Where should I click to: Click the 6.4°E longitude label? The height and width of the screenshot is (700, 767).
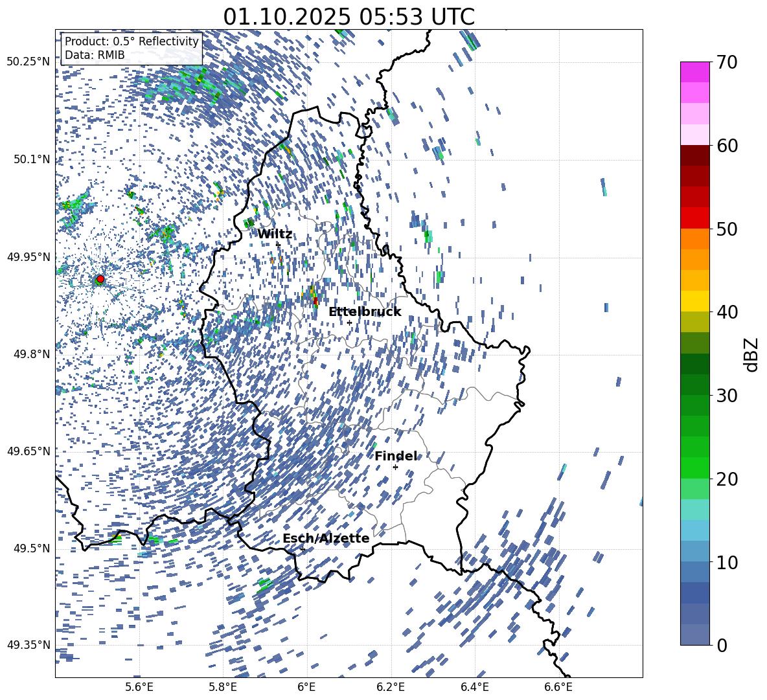474,687
